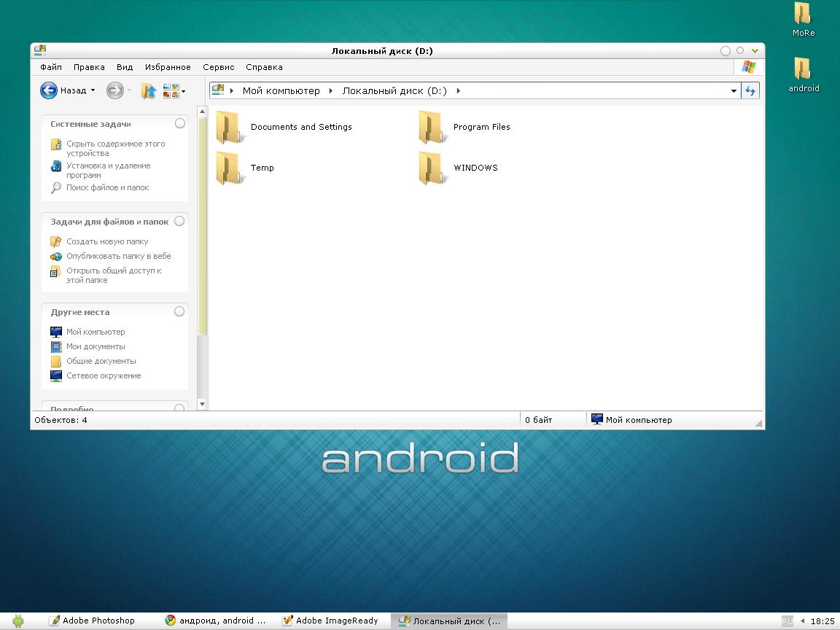Select the Program Files folder

464,127
